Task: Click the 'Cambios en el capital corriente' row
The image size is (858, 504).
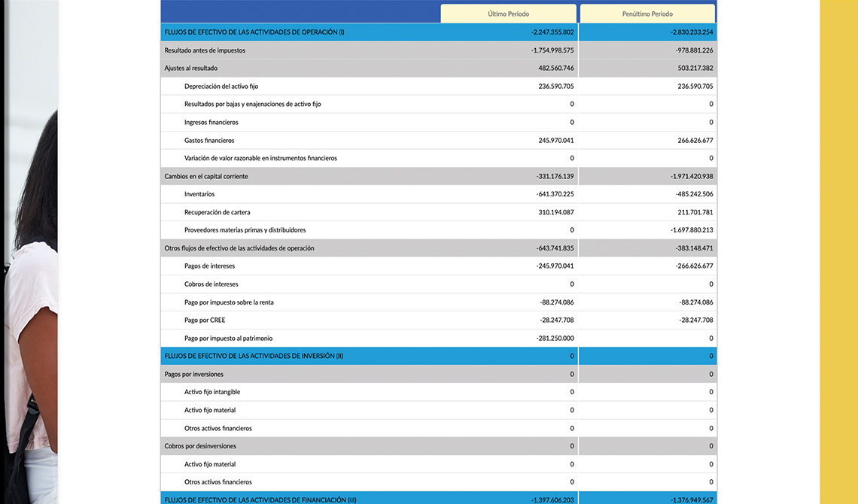Action: click(x=439, y=176)
